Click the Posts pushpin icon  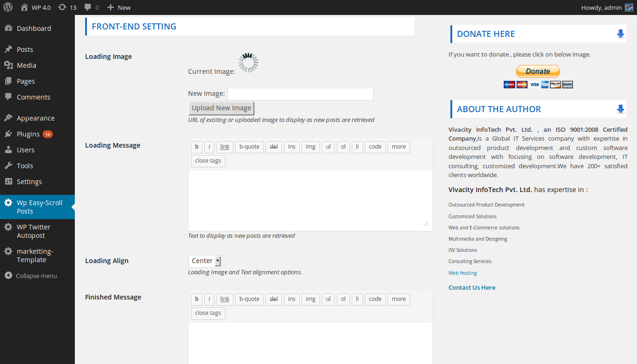(x=8, y=50)
